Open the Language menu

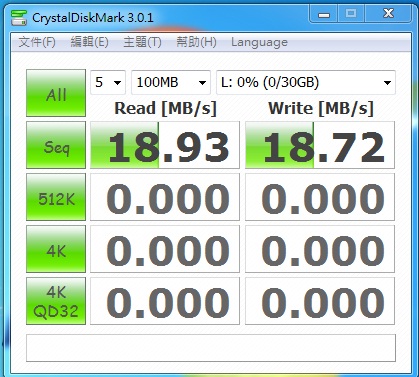click(259, 42)
